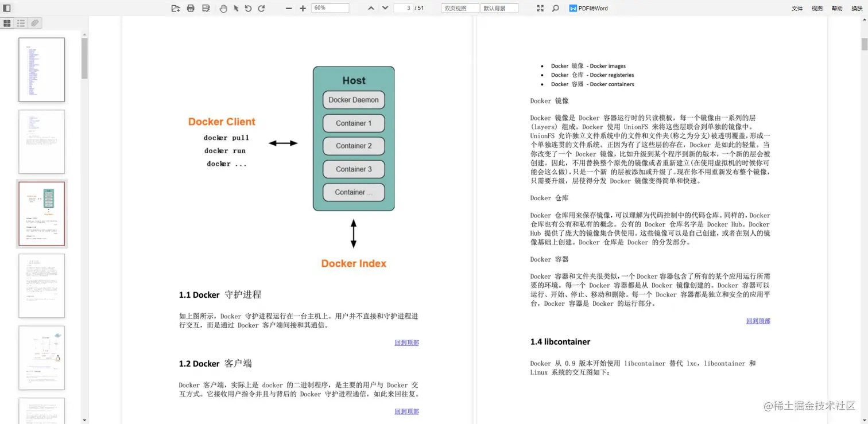Go to previous page with the up arrow
The width and height of the screenshot is (868, 424).
[x=371, y=8]
